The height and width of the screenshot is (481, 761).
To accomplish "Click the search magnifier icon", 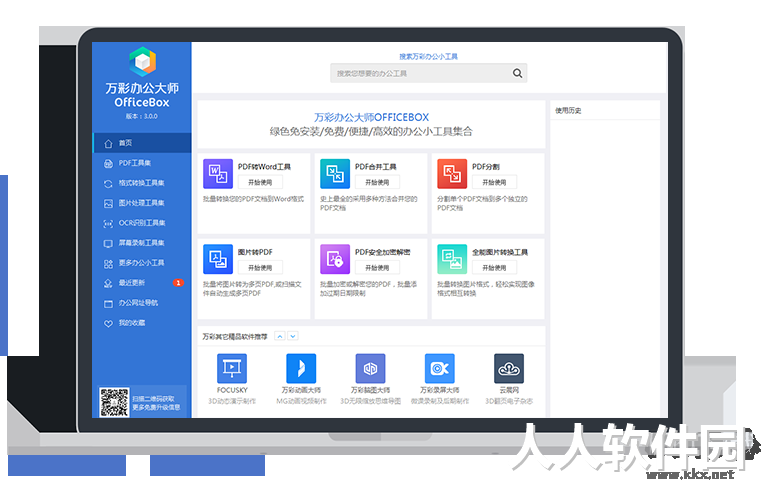I will point(517,73).
